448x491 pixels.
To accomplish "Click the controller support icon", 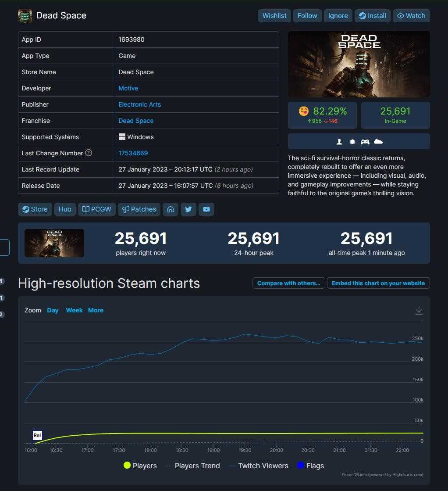I will point(365,142).
